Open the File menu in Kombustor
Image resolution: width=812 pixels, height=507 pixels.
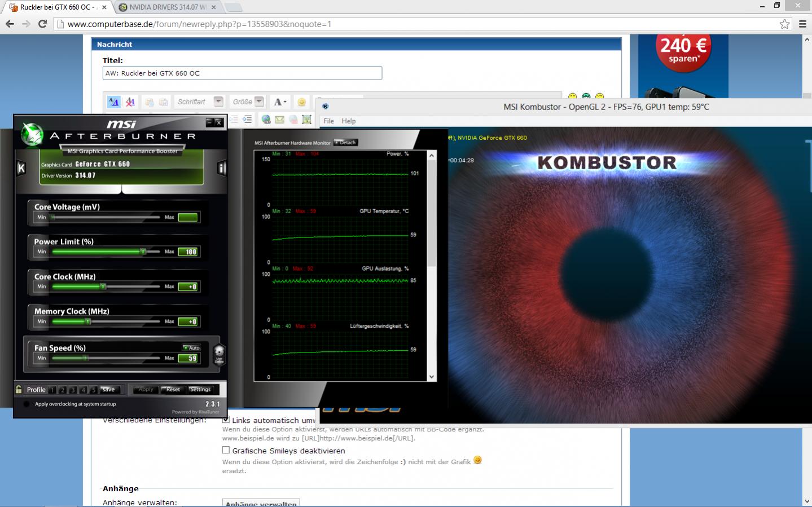click(328, 121)
